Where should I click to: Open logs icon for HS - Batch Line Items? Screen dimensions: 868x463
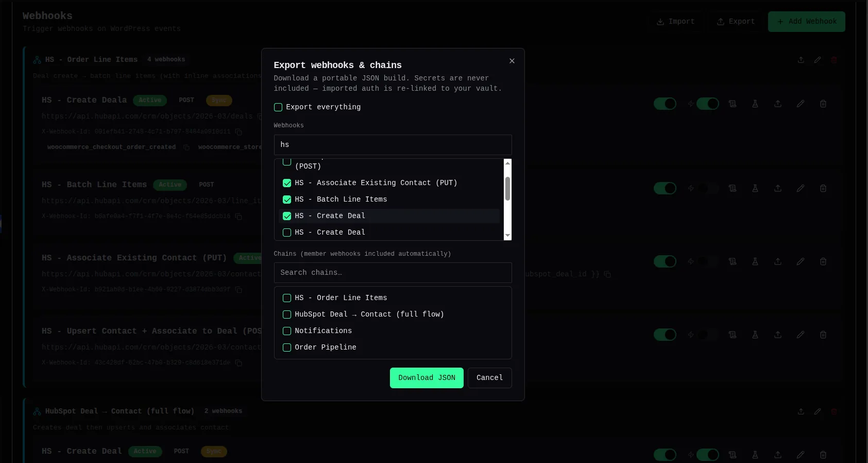click(x=733, y=188)
